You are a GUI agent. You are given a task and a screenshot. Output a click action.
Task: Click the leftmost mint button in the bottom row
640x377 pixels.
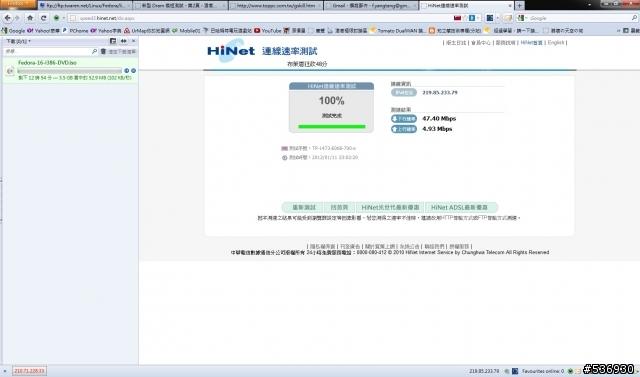click(x=302, y=207)
